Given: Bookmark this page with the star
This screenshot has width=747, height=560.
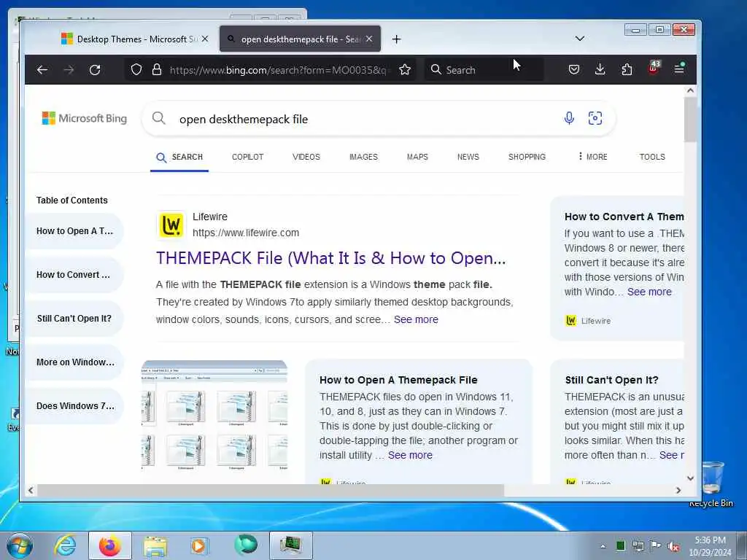Looking at the screenshot, I should [x=405, y=70].
